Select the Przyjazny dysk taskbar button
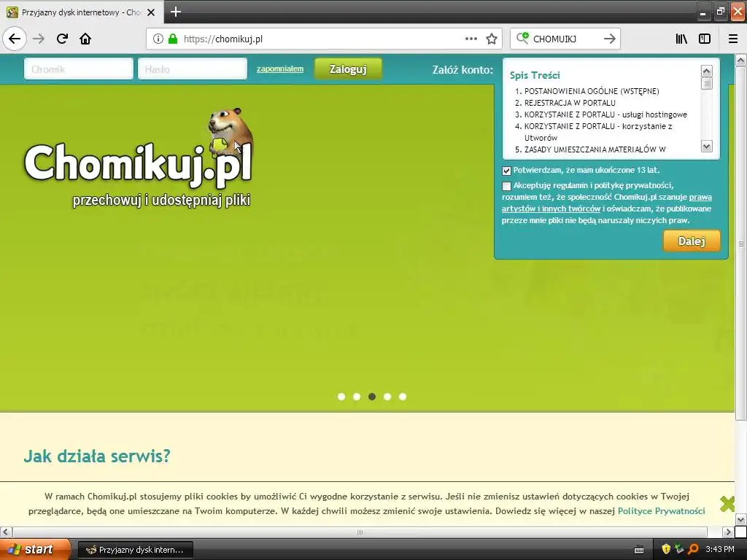 (135, 550)
